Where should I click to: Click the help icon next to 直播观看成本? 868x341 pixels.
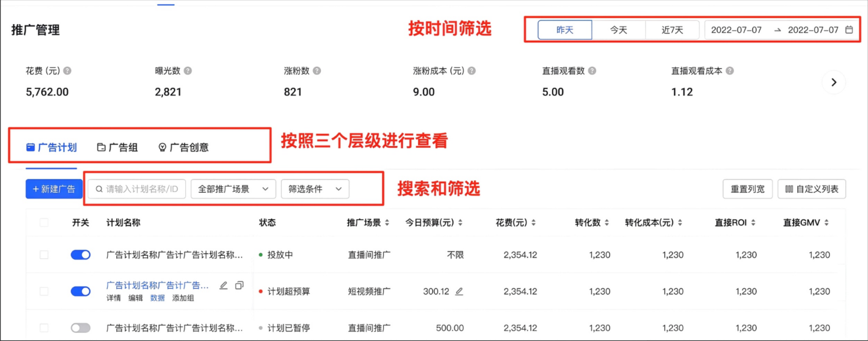point(729,71)
